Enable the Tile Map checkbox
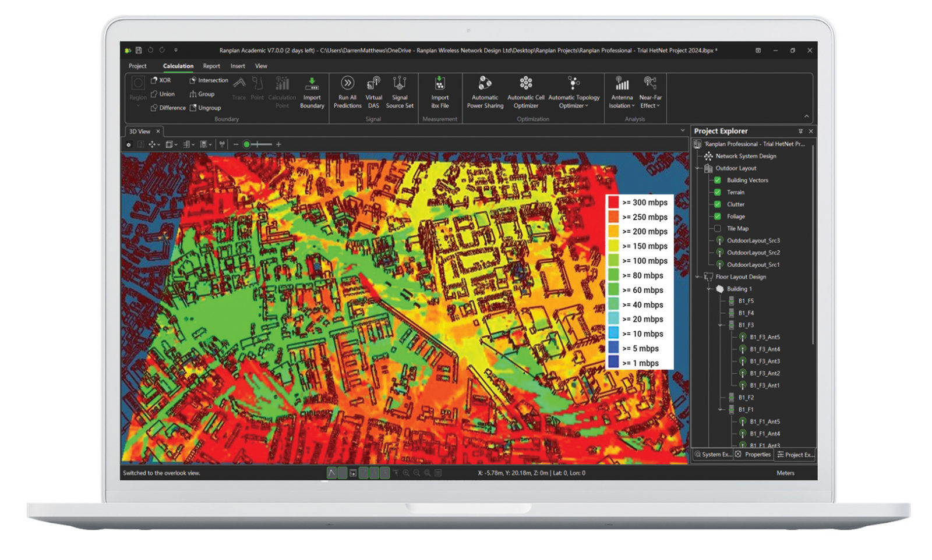Screen dimensions: 932x560 point(718,228)
